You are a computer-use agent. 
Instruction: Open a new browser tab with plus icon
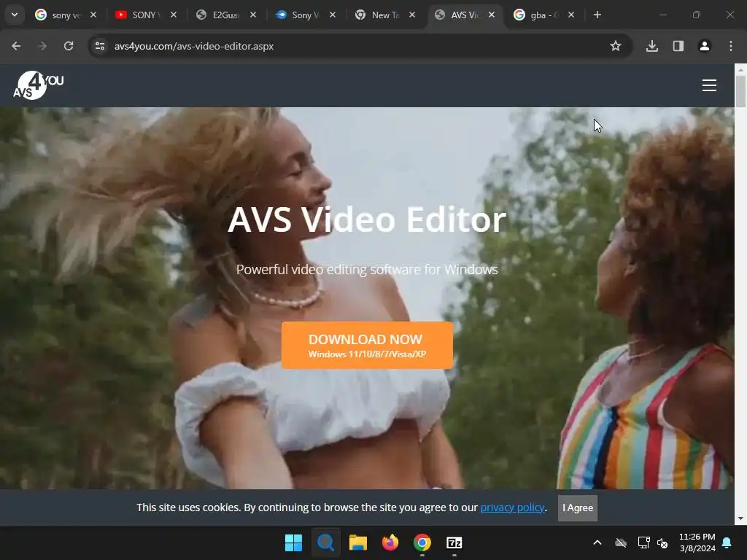(x=597, y=15)
